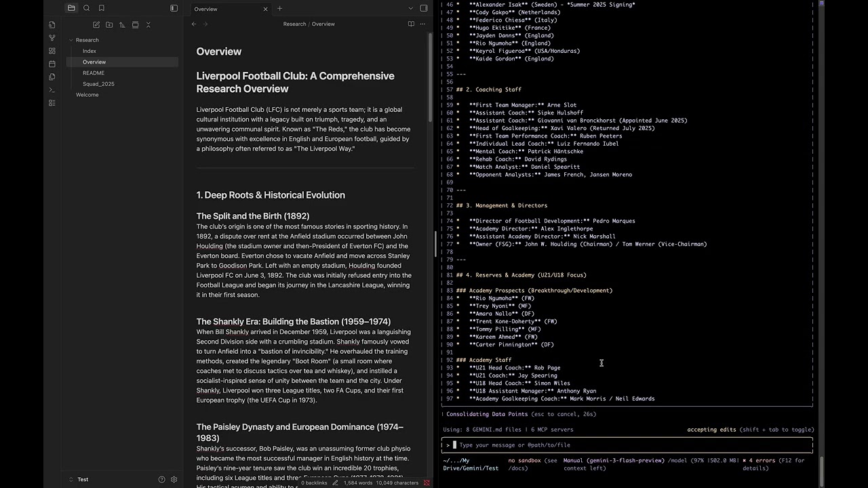Open the bookmarks panel icon
This screenshot has width=868, height=488.
pos(102,8)
